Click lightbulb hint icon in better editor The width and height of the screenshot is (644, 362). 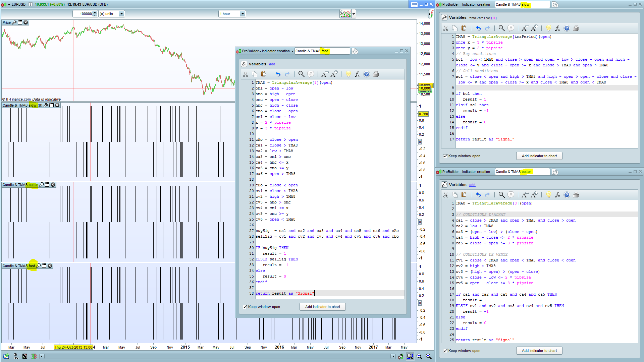[549, 195]
